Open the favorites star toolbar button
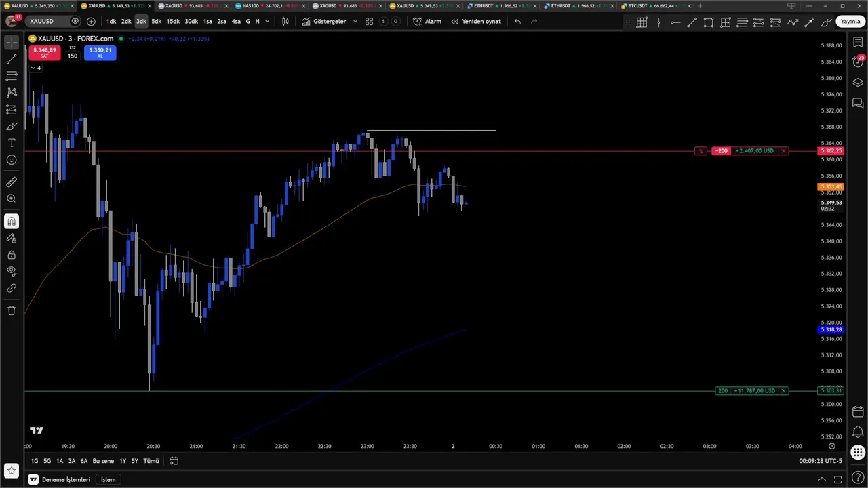The height and width of the screenshot is (488, 868). click(x=12, y=470)
